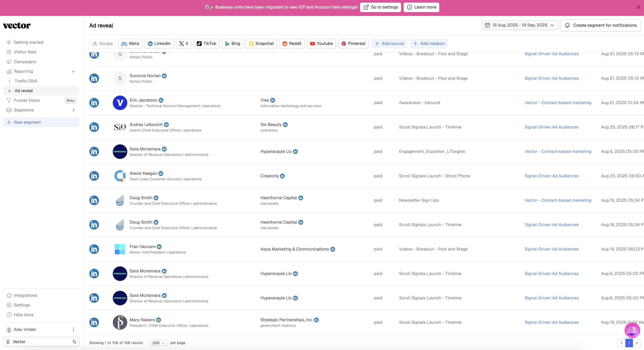Open the Vector workspace switcher
The image size is (644, 350).
coord(41,342)
